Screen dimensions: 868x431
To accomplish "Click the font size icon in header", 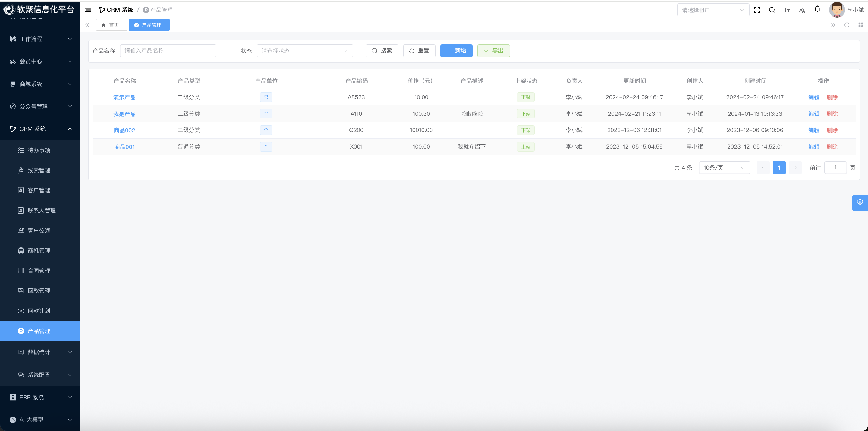I will (x=787, y=10).
